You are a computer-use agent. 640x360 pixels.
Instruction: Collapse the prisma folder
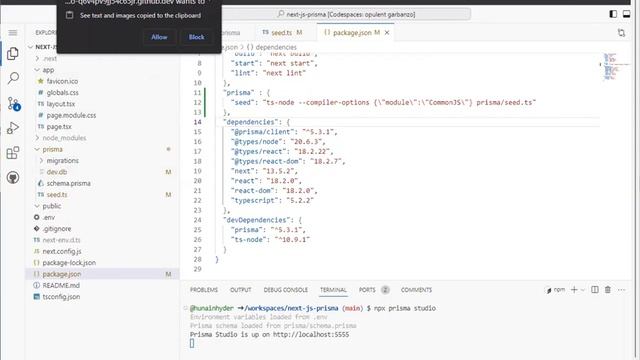38,149
